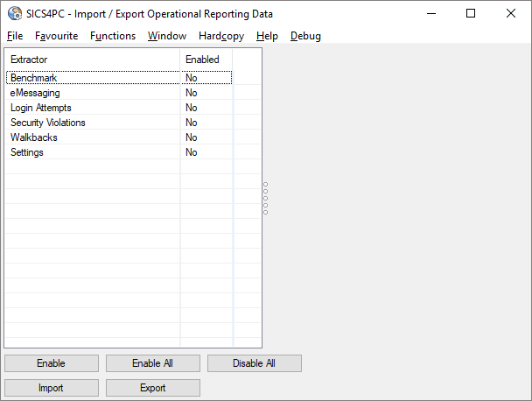Click the Enabled value No for Settings
The height and width of the screenshot is (401, 532).
click(192, 152)
